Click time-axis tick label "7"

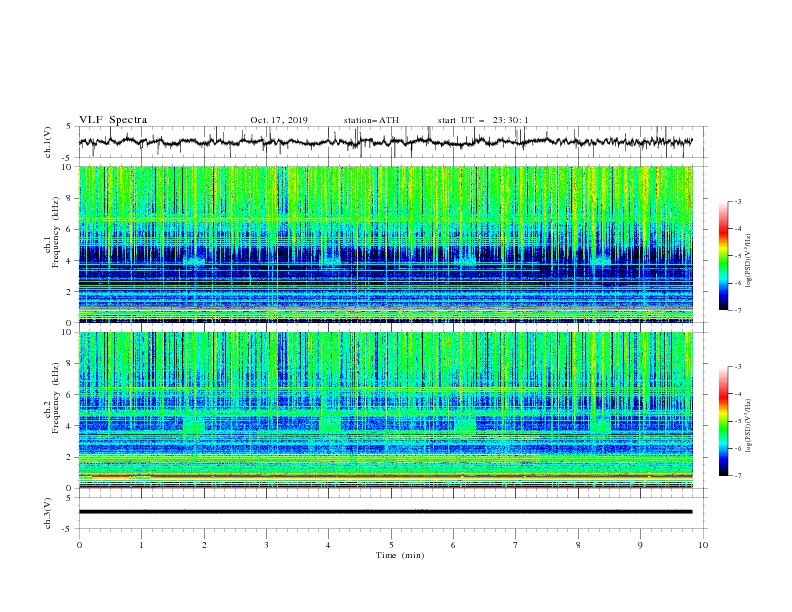point(516,545)
